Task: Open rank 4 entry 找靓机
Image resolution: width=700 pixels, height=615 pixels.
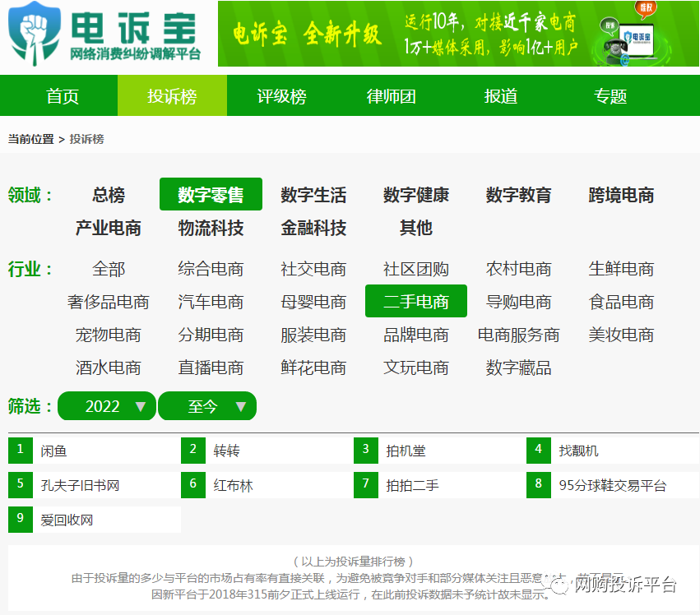Action: (613, 451)
